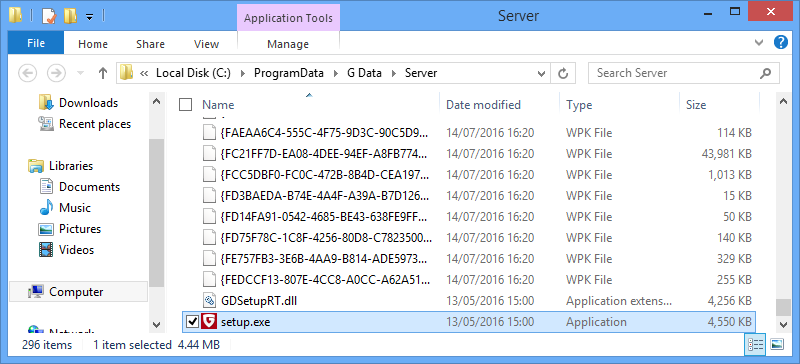The width and height of the screenshot is (800, 364).
Task: Go back with the Back arrow
Action: [28, 74]
